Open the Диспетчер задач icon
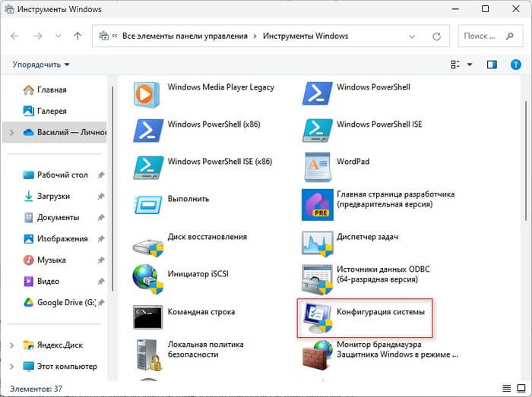532x397 pixels. (317, 244)
